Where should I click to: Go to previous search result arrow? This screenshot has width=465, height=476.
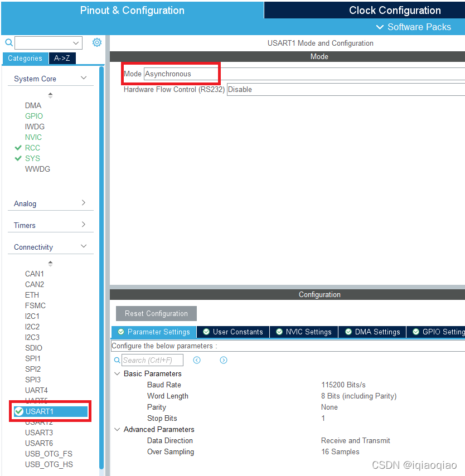coord(197,360)
